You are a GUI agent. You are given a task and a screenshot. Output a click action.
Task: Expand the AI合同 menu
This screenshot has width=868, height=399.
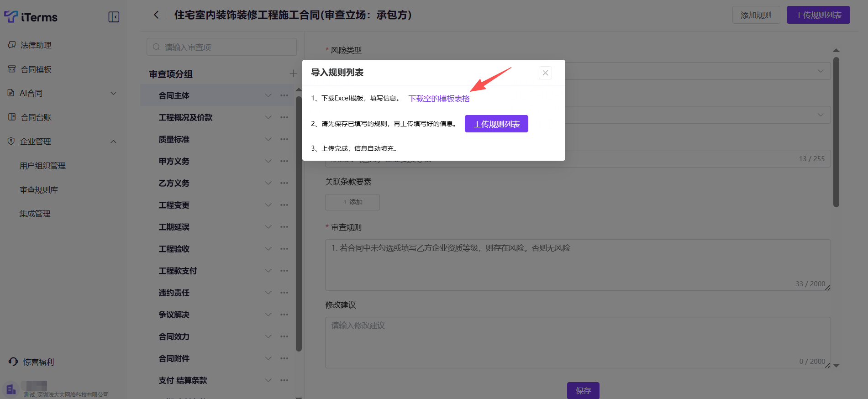[x=114, y=93]
